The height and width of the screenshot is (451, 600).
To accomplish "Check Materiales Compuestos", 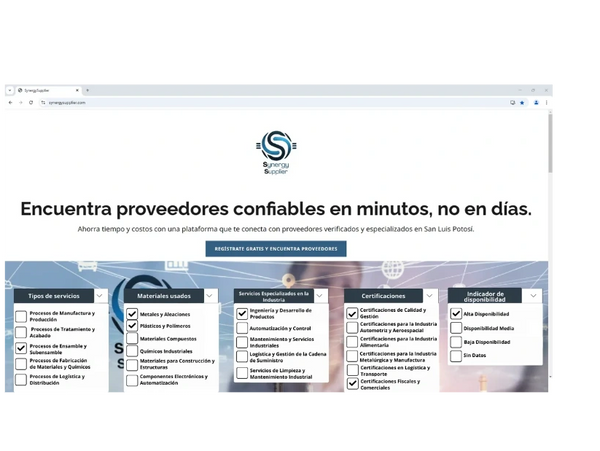I will (132, 339).
